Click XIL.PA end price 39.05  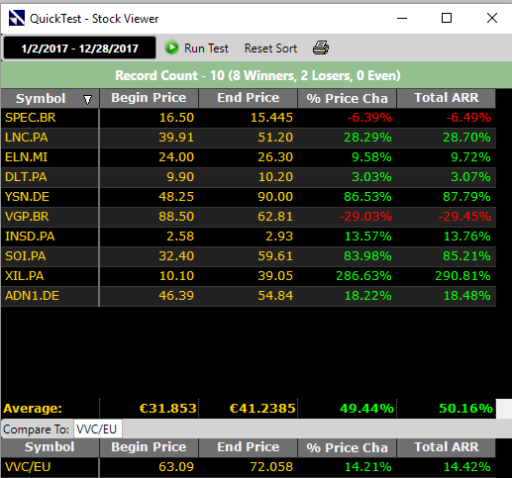click(x=275, y=276)
